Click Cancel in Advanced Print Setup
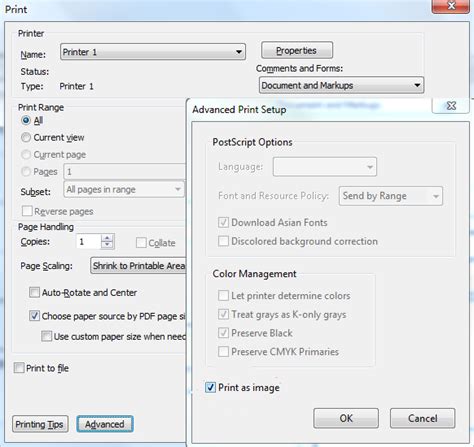Viewport: 474px width, 447px height. [423, 418]
